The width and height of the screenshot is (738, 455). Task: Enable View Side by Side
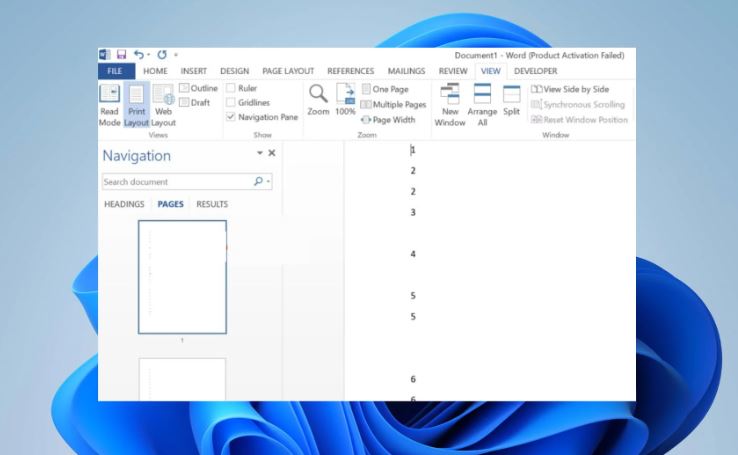pyautogui.click(x=570, y=89)
